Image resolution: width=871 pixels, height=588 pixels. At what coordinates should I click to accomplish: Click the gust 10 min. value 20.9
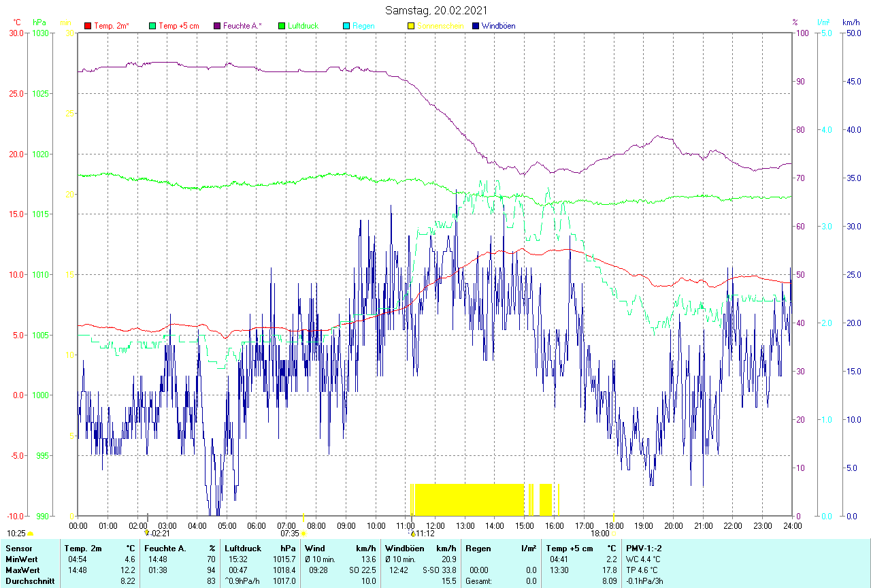(448, 559)
